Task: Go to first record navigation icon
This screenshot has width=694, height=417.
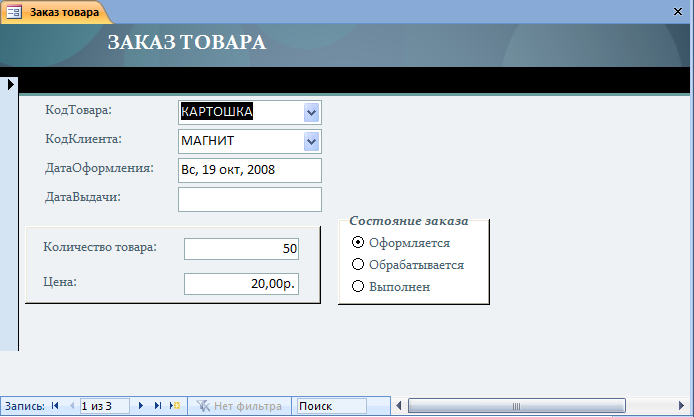Action: (55, 405)
